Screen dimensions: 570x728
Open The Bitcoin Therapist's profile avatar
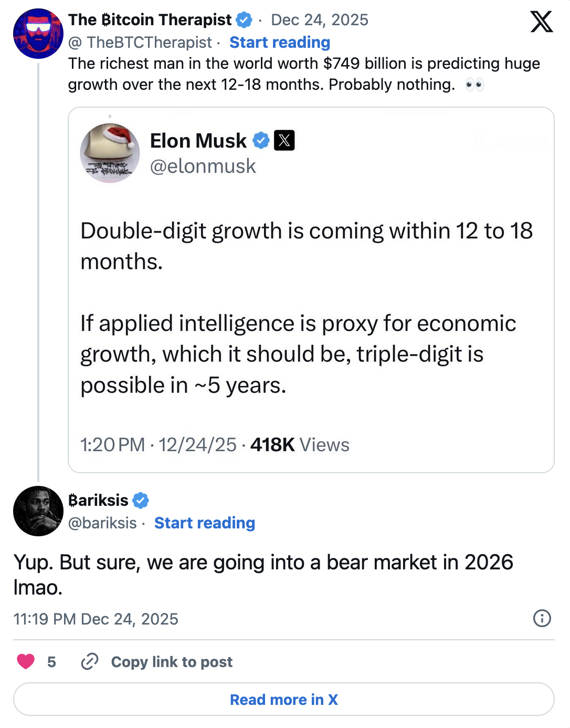[x=37, y=33]
